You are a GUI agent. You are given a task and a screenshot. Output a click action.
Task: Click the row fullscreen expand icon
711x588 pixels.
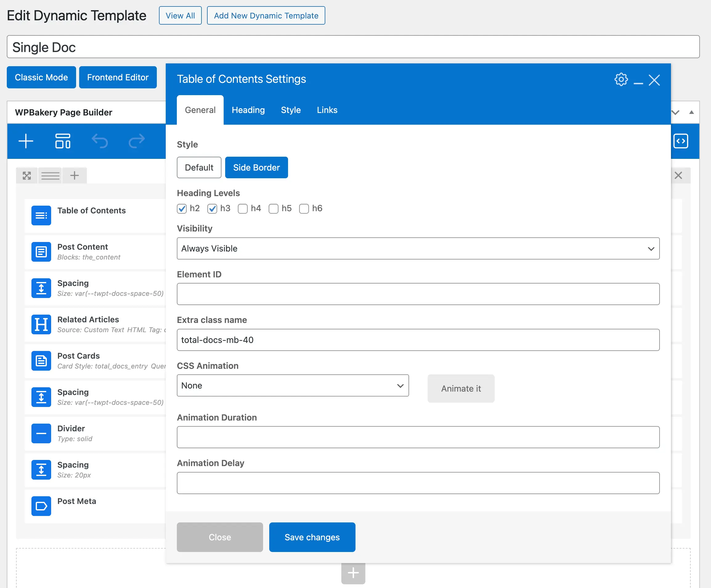point(27,175)
